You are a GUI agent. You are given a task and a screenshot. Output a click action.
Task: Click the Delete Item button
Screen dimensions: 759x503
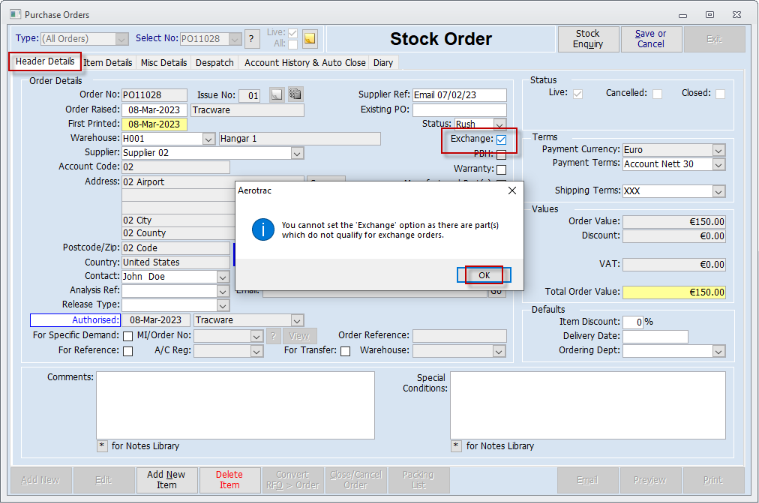point(229,480)
